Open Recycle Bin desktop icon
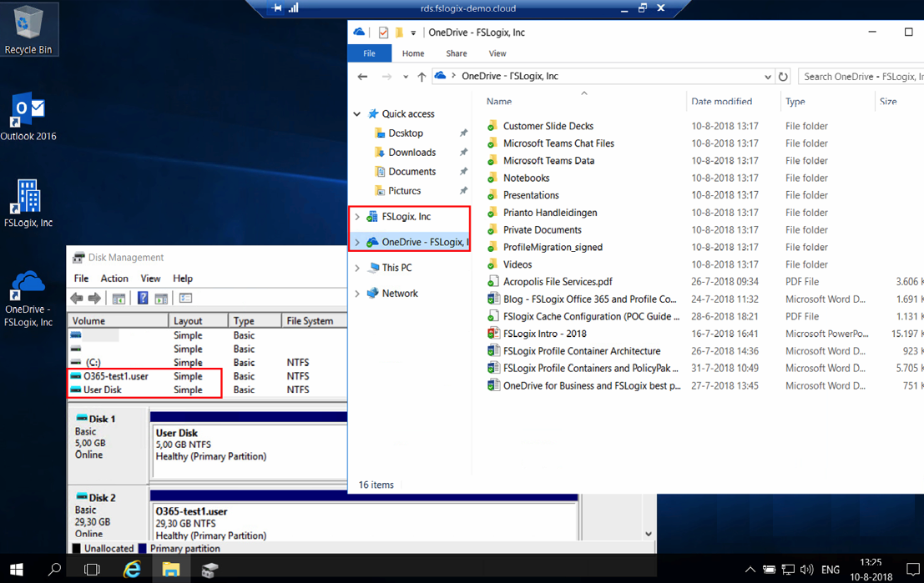 [x=28, y=29]
